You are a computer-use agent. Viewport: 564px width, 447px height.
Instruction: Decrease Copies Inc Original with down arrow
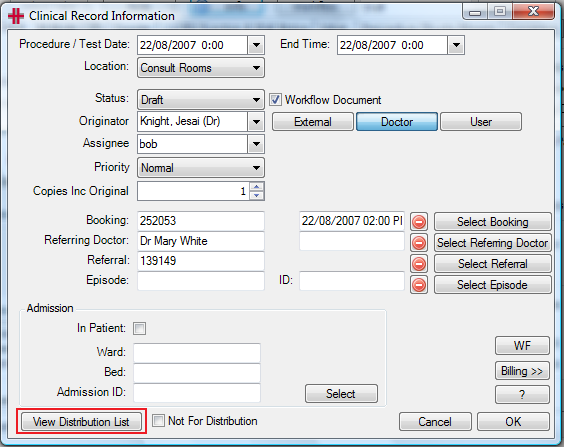tap(256, 195)
